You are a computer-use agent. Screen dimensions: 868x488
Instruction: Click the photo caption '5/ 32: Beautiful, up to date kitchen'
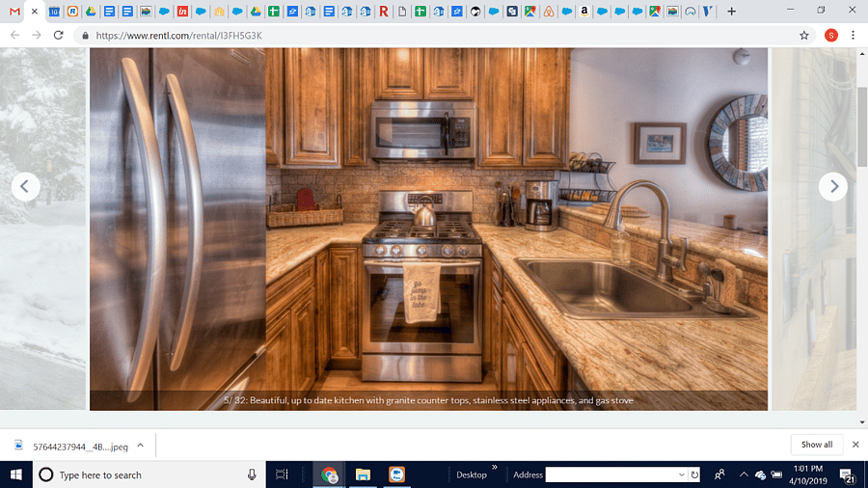pyautogui.click(x=428, y=400)
